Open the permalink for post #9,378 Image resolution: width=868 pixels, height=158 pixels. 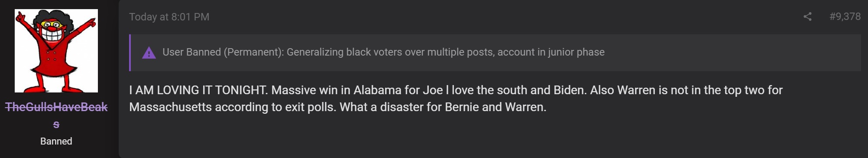tap(845, 16)
